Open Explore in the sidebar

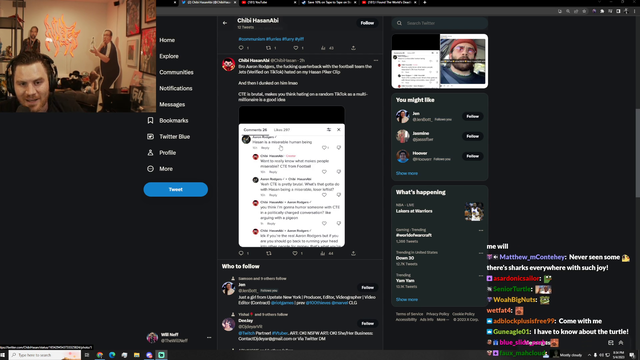[x=169, y=56]
